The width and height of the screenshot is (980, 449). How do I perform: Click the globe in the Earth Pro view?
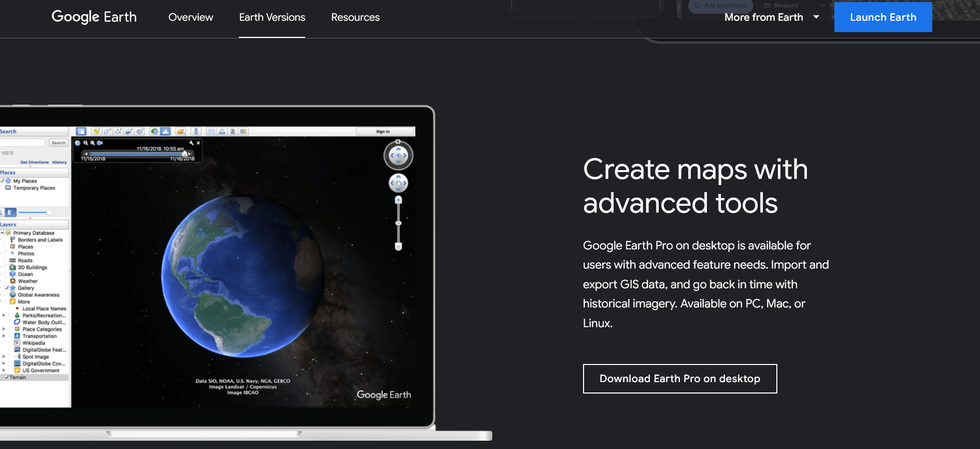coord(243,276)
